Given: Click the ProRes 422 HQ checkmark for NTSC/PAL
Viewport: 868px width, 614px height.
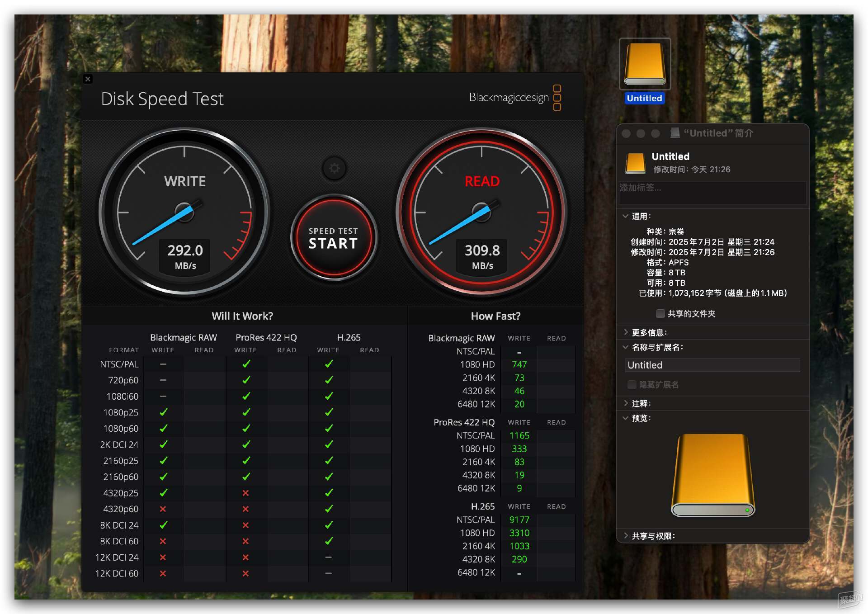Looking at the screenshot, I should (246, 364).
